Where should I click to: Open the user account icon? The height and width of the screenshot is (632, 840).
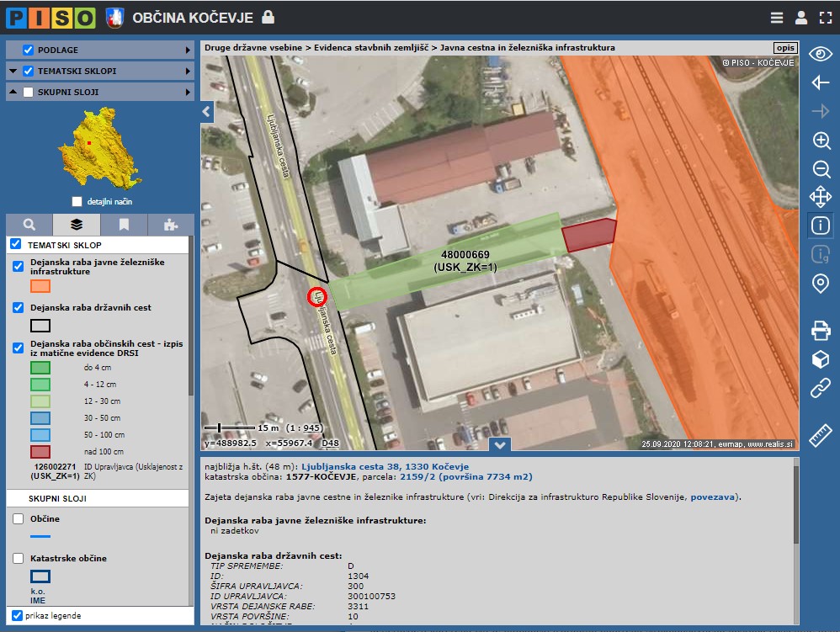point(801,18)
